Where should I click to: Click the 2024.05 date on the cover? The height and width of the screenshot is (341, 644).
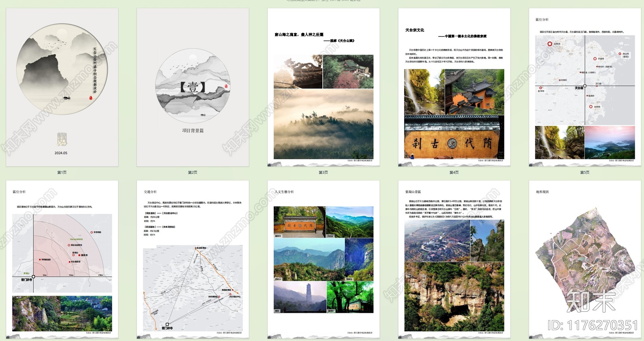[61, 153]
